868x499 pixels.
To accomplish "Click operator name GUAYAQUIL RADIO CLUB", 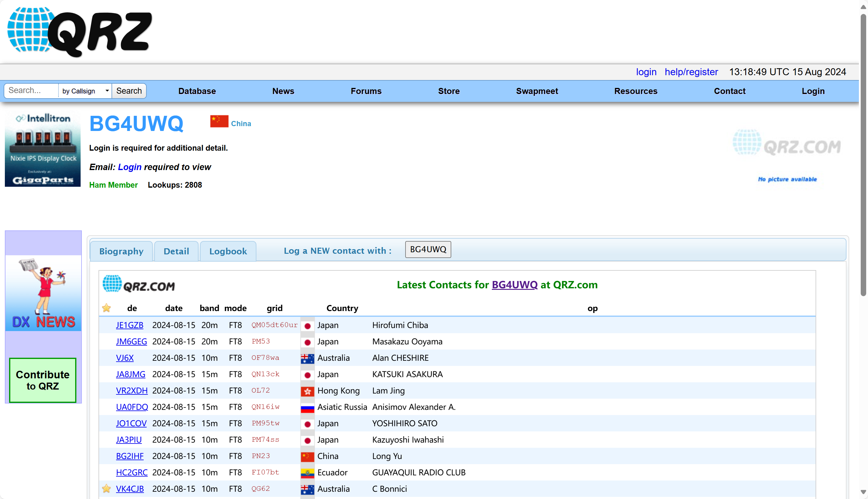I will 419,473.
